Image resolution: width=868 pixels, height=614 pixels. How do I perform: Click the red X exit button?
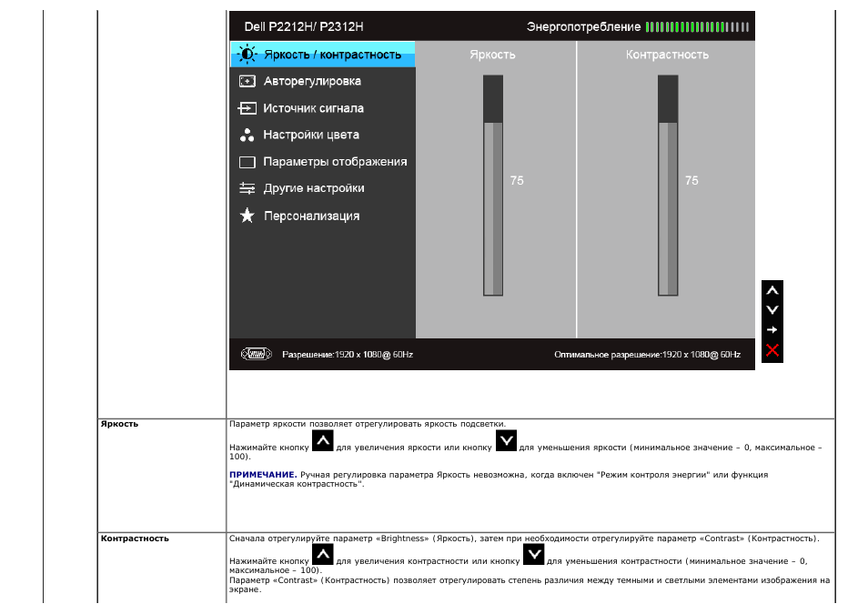[x=772, y=350]
